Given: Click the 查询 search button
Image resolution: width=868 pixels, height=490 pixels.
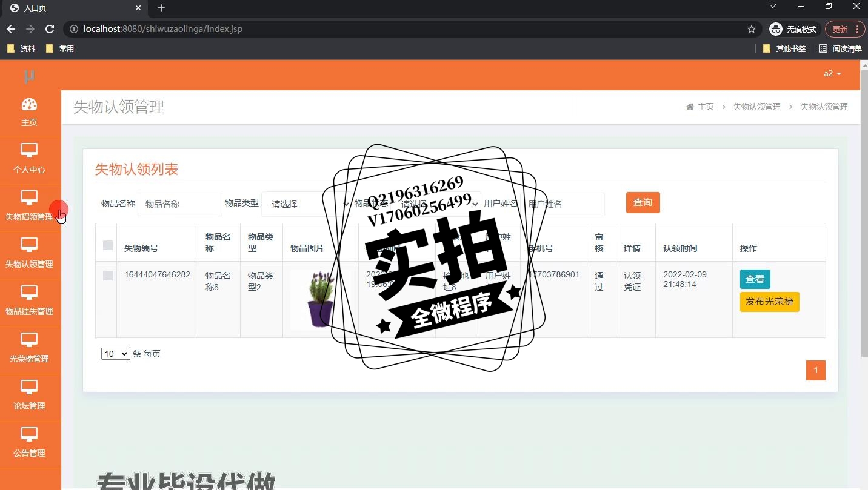Looking at the screenshot, I should (x=643, y=202).
